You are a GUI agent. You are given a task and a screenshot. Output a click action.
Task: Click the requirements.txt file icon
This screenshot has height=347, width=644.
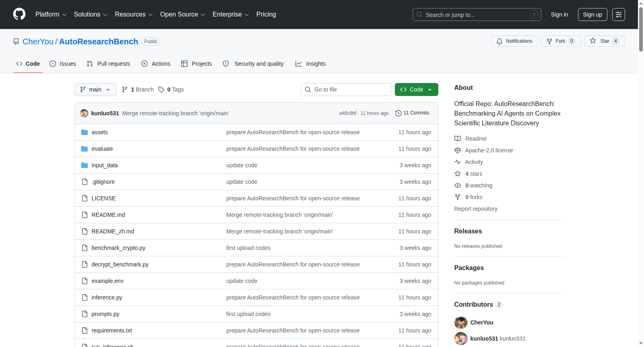point(85,330)
